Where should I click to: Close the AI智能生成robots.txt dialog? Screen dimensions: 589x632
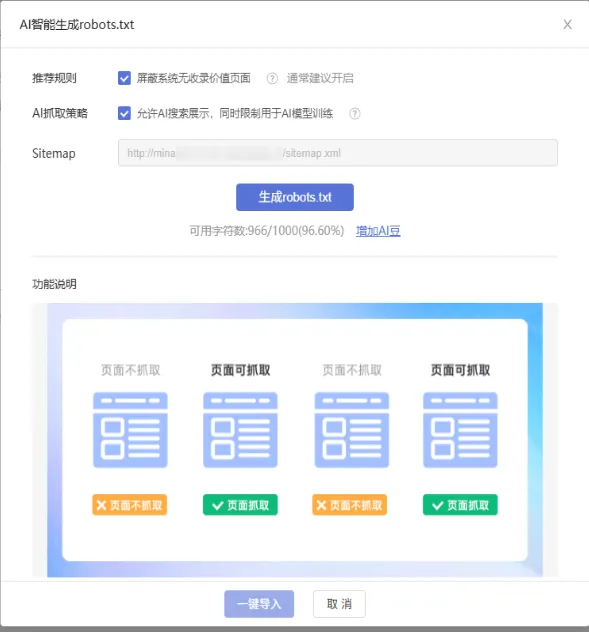(x=567, y=25)
